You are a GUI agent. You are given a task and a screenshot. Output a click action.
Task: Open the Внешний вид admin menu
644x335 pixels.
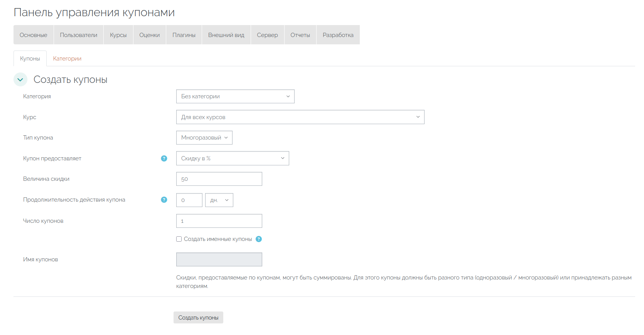(226, 35)
